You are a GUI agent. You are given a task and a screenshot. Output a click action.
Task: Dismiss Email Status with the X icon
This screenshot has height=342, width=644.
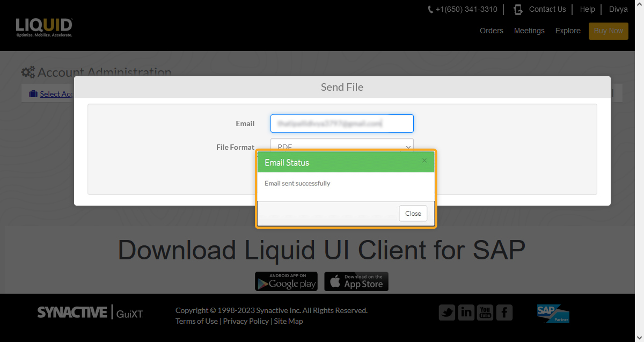(425, 161)
